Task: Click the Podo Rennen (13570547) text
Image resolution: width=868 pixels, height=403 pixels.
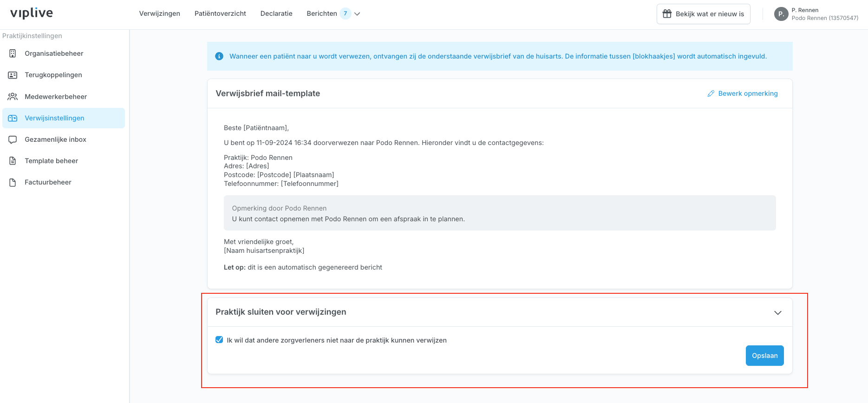Action: click(825, 18)
